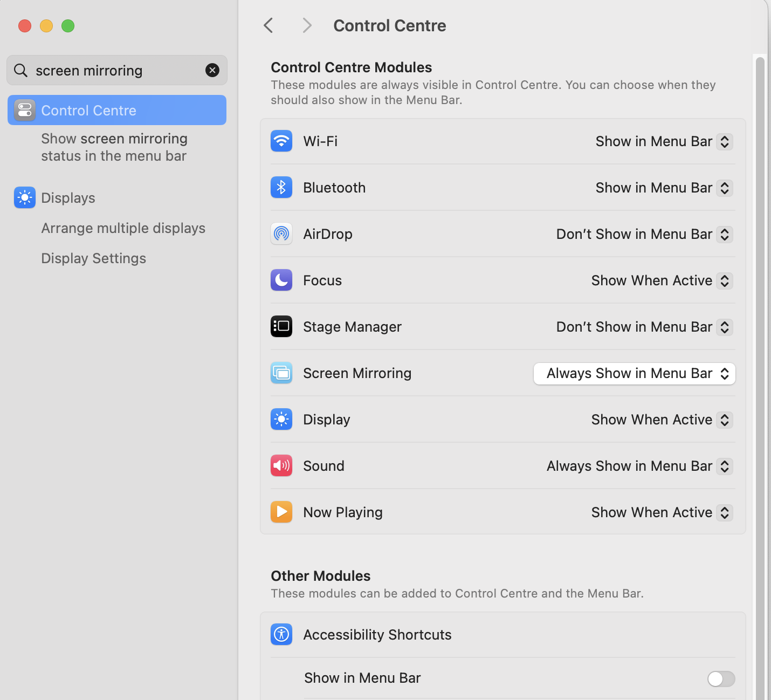Image resolution: width=771 pixels, height=700 pixels.
Task: Click the Focus moon icon
Action: (x=281, y=280)
